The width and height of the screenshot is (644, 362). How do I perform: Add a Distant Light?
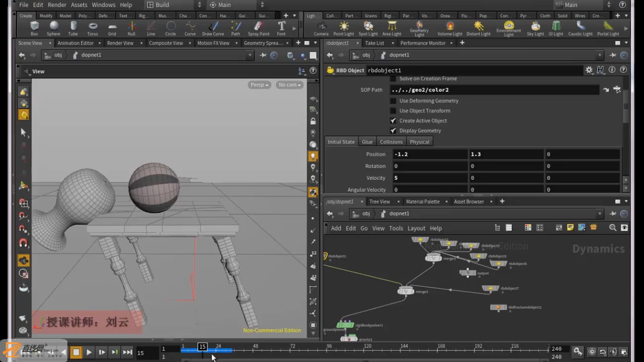click(x=479, y=28)
